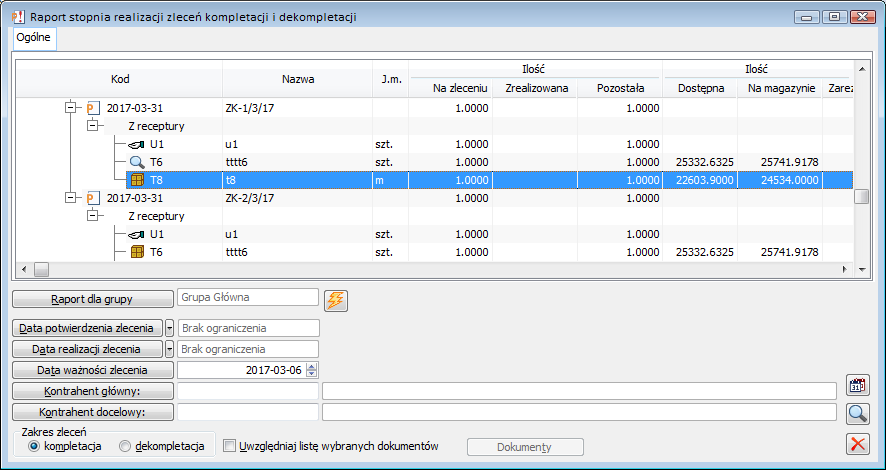The height and width of the screenshot is (470, 886).
Task: Enable Uwzględniaj listę wybranych dokumentów checkbox
Action: [x=229, y=446]
